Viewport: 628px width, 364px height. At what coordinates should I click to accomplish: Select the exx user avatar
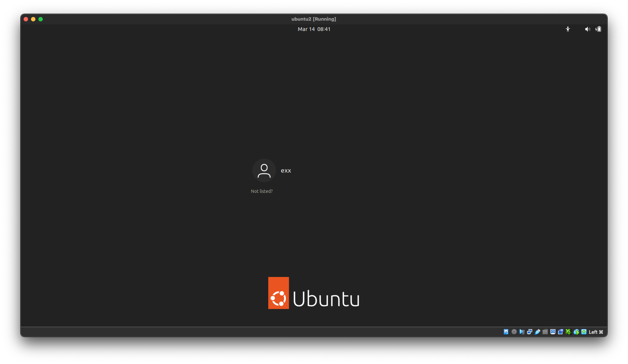pos(264,170)
